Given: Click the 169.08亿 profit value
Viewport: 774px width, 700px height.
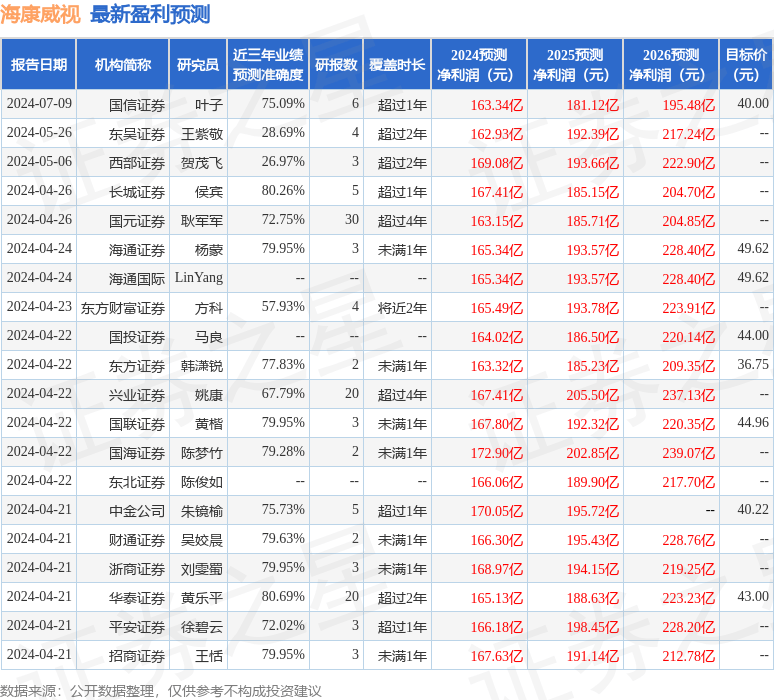Looking at the screenshot, I should 497,163.
